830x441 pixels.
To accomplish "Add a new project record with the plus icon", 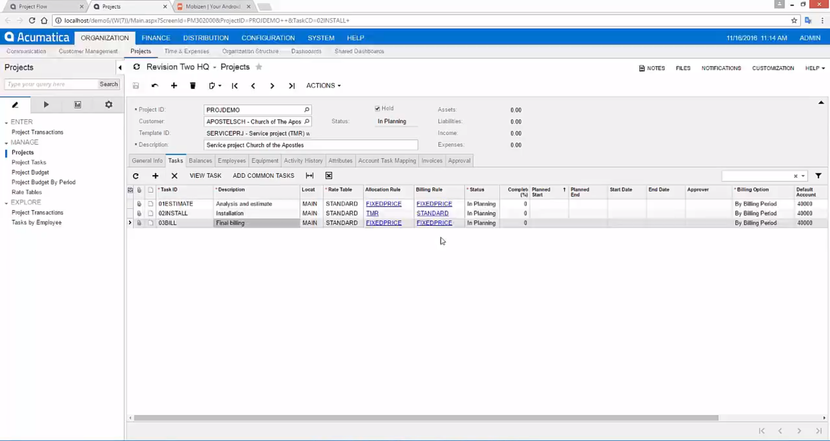I will pyautogui.click(x=174, y=86).
